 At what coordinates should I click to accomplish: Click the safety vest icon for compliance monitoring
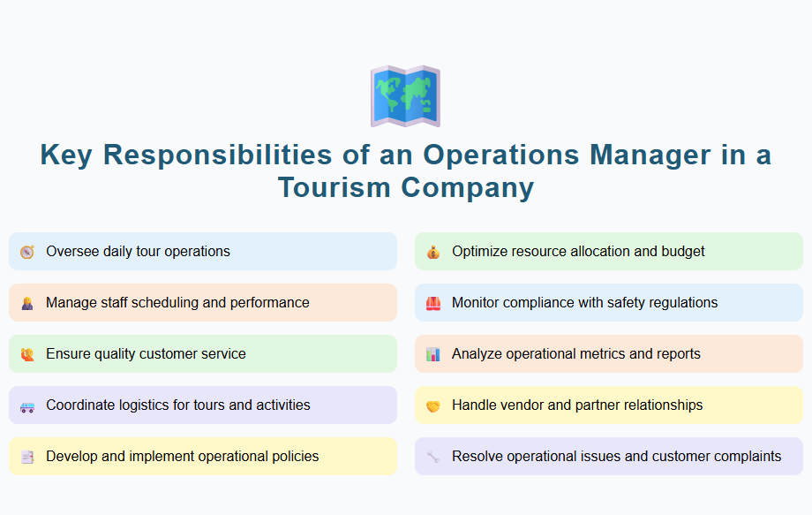click(432, 302)
